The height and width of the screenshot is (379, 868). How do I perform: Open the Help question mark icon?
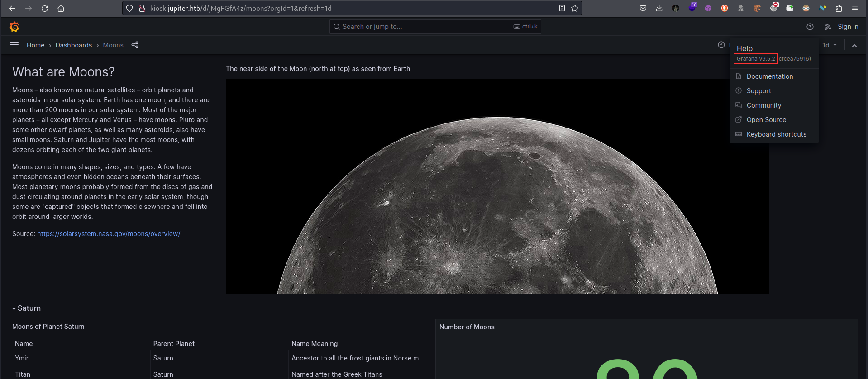coord(810,27)
